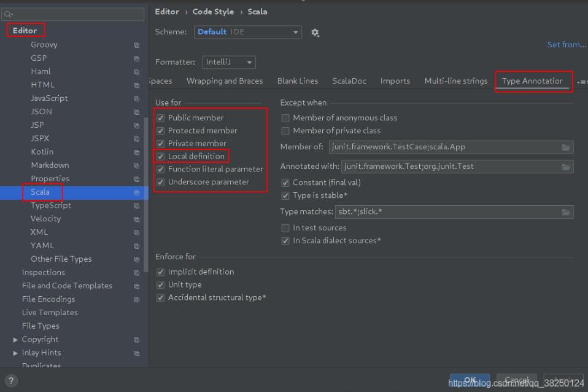This screenshot has width=588, height=392.
Task: Click the 'Set from...' link
Action: click(x=566, y=45)
